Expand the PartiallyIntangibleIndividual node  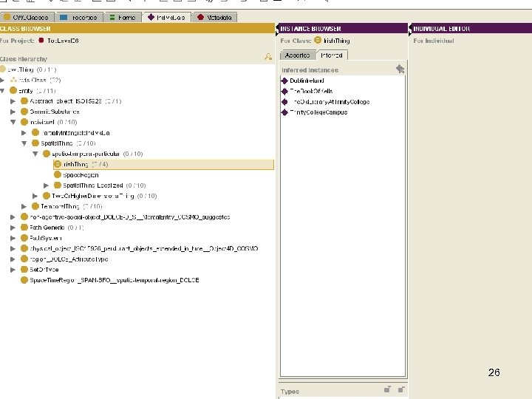(24, 133)
